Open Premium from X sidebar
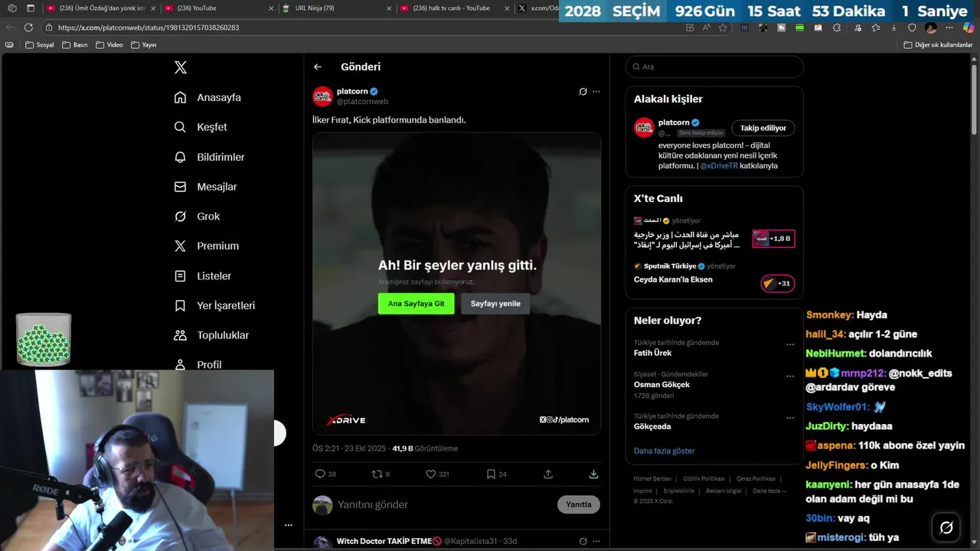 (x=207, y=246)
